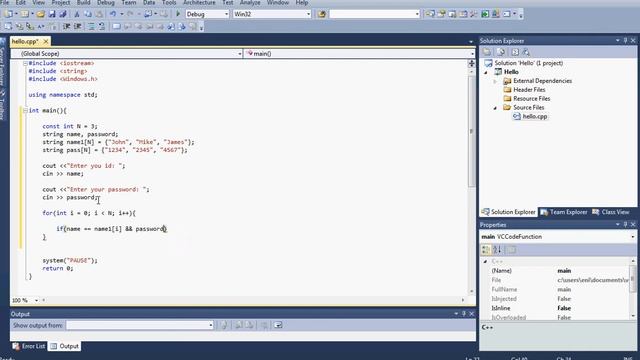The height and width of the screenshot is (360, 640).
Task: Switch to the Team Explorer tab
Action: (x=564, y=212)
